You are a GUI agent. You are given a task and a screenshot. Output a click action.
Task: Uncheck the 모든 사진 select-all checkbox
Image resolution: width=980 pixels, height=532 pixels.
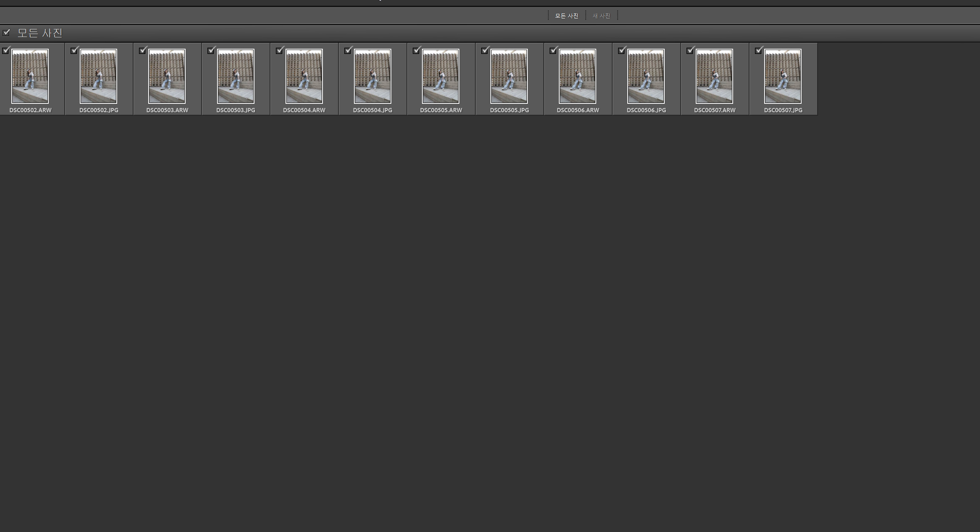tap(6, 33)
